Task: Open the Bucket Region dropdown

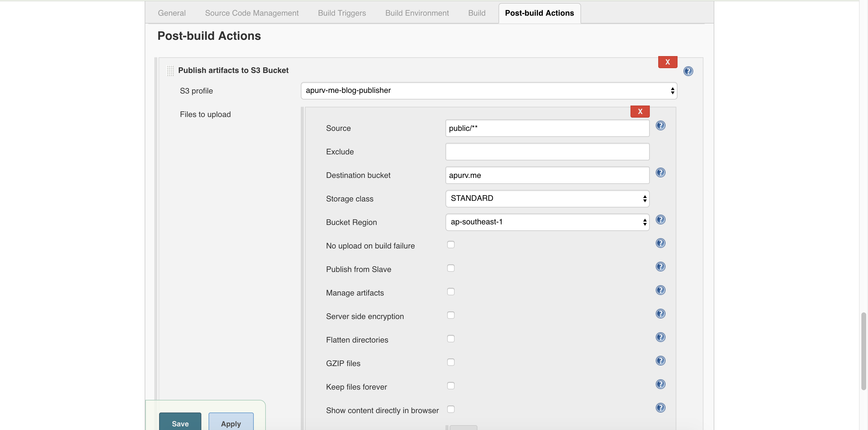Action: [x=547, y=222]
